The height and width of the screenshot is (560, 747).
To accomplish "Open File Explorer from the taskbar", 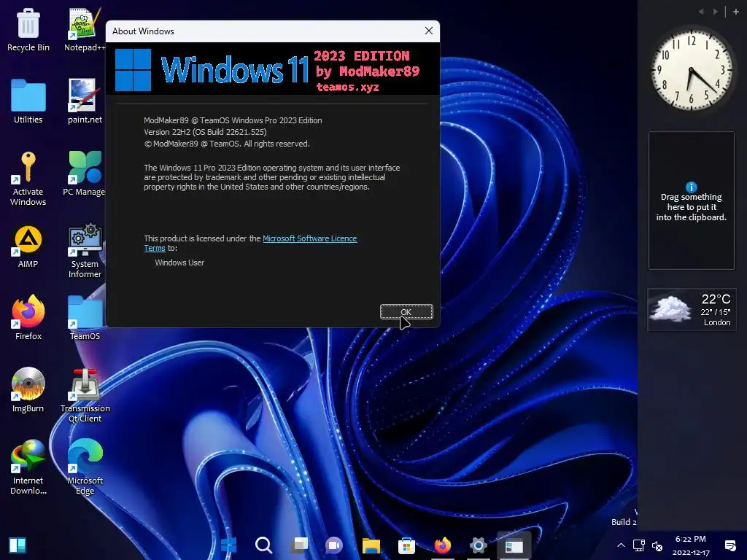I will (x=371, y=545).
